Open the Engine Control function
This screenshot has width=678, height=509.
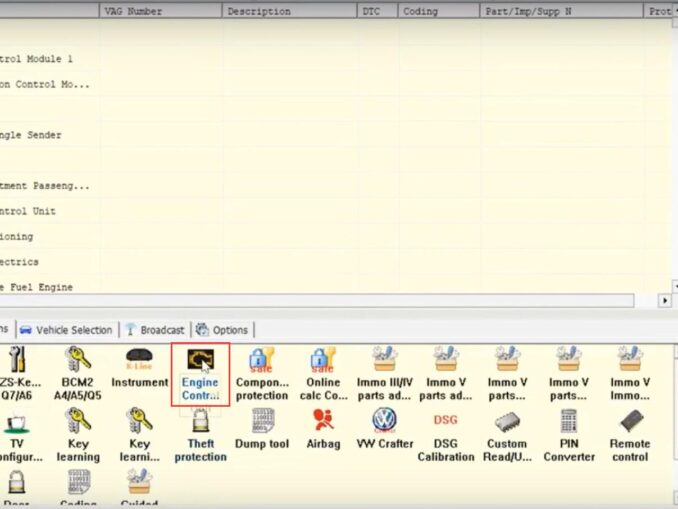point(200,375)
